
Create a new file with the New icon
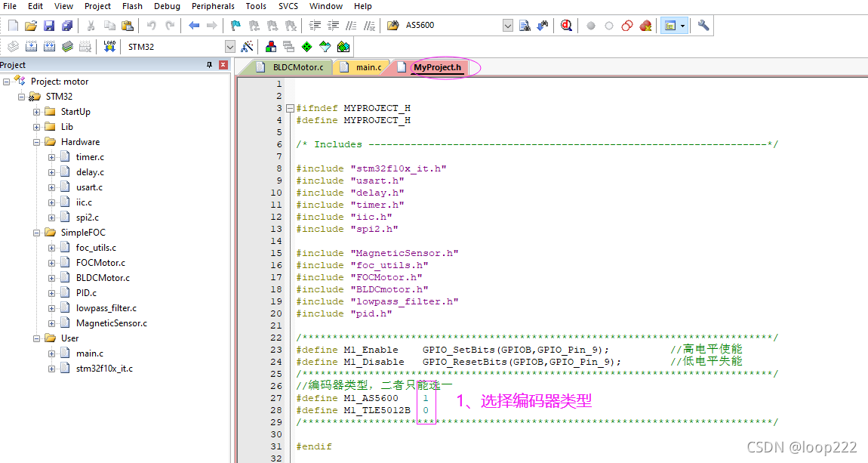click(x=14, y=26)
